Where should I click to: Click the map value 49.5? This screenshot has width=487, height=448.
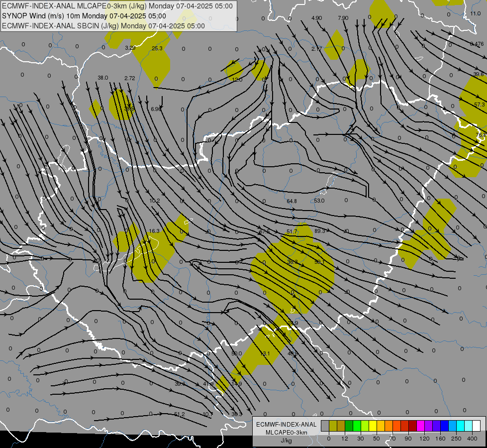point(293,353)
